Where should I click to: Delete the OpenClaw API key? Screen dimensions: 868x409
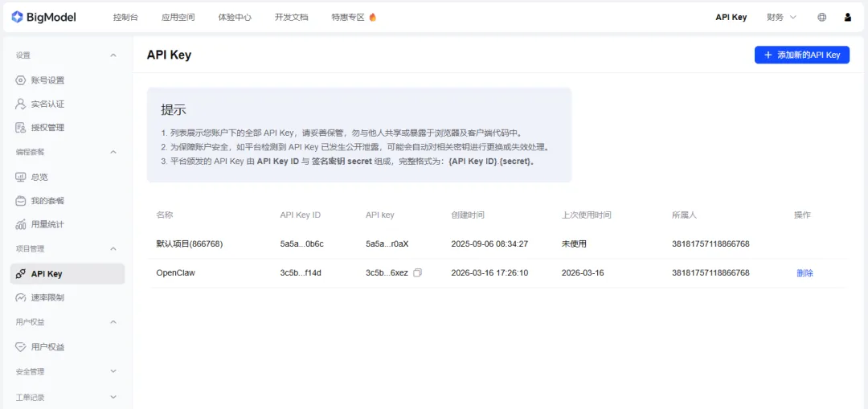pyautogui.click(x=805, y=273)
